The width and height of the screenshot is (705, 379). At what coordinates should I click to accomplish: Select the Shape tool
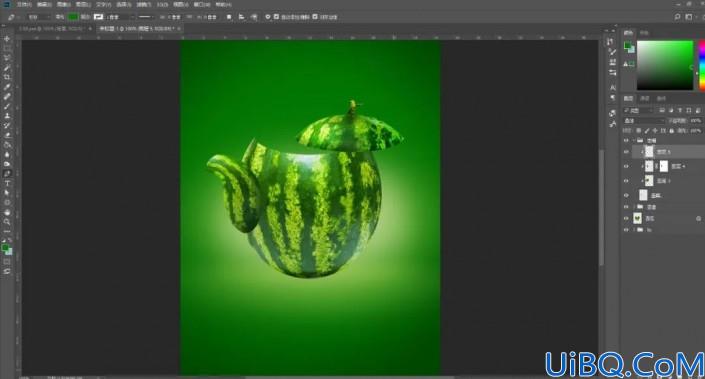[7, 202]
